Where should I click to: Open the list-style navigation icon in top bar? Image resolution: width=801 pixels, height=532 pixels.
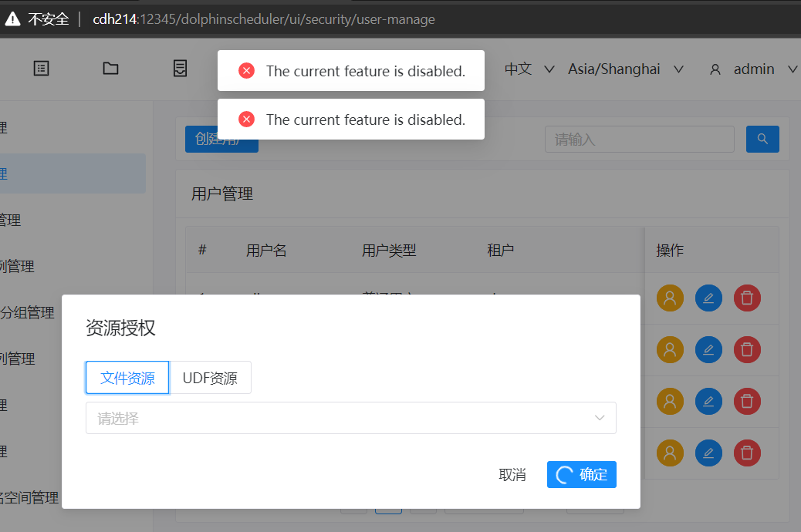(42, 69)
